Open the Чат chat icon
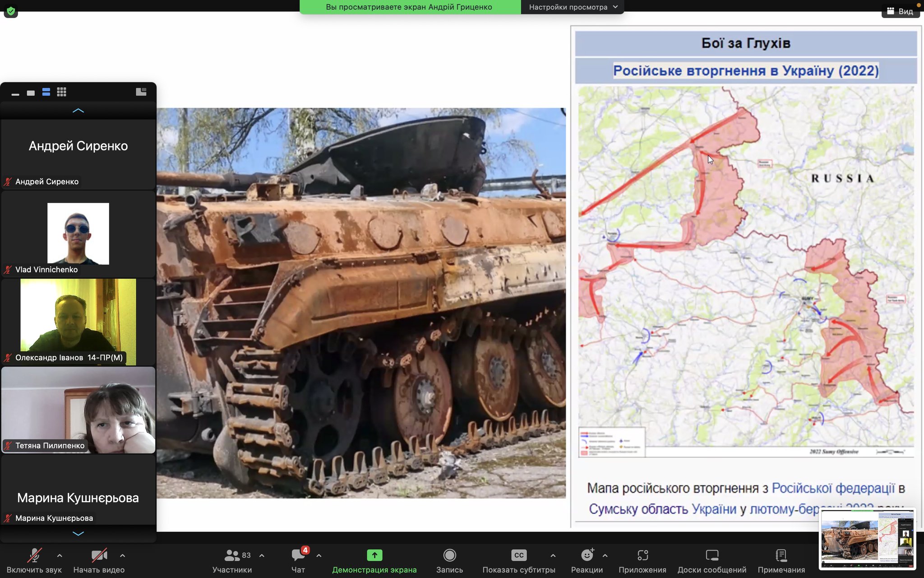The image size is (924, 578). (x=298, y=555)
